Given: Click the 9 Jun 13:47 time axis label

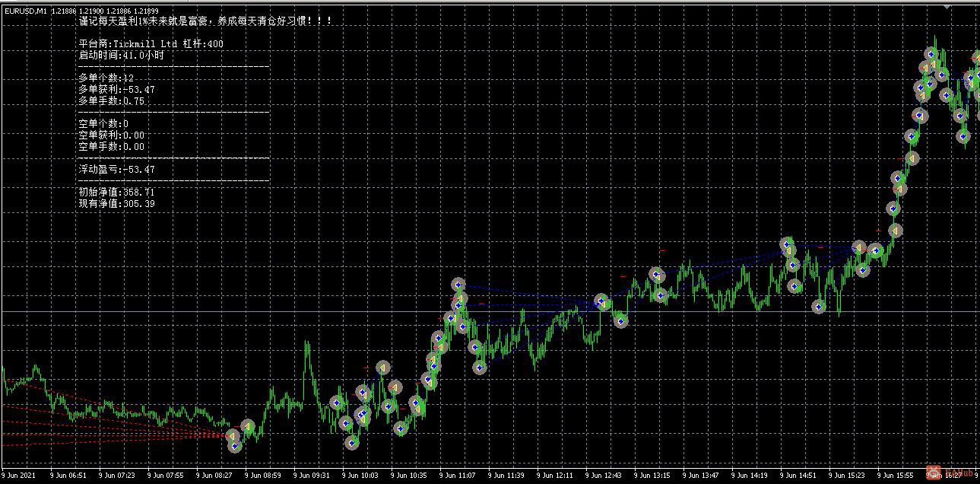Looking at the screenshot, I should [x=701, y=476].
